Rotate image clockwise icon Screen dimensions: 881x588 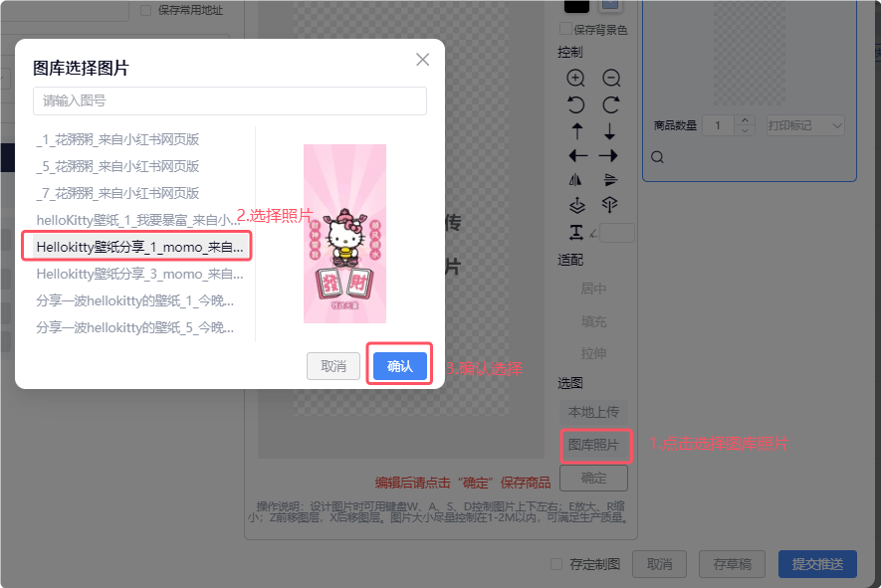[x=611, y=105]
